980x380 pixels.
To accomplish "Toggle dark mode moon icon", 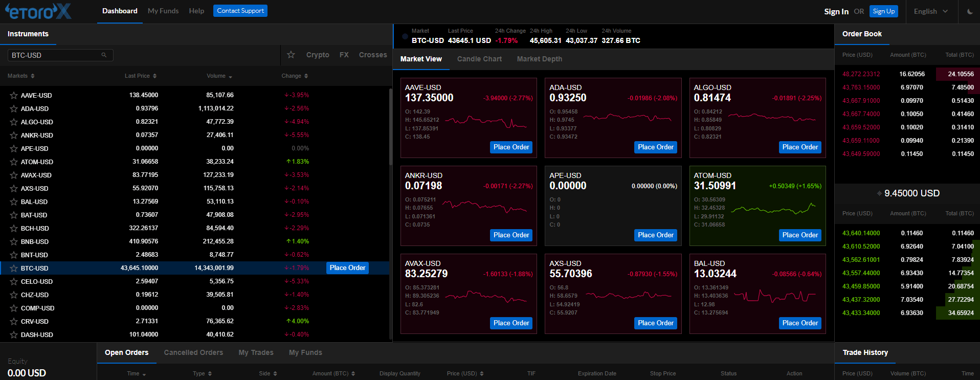I will (970, 11).
